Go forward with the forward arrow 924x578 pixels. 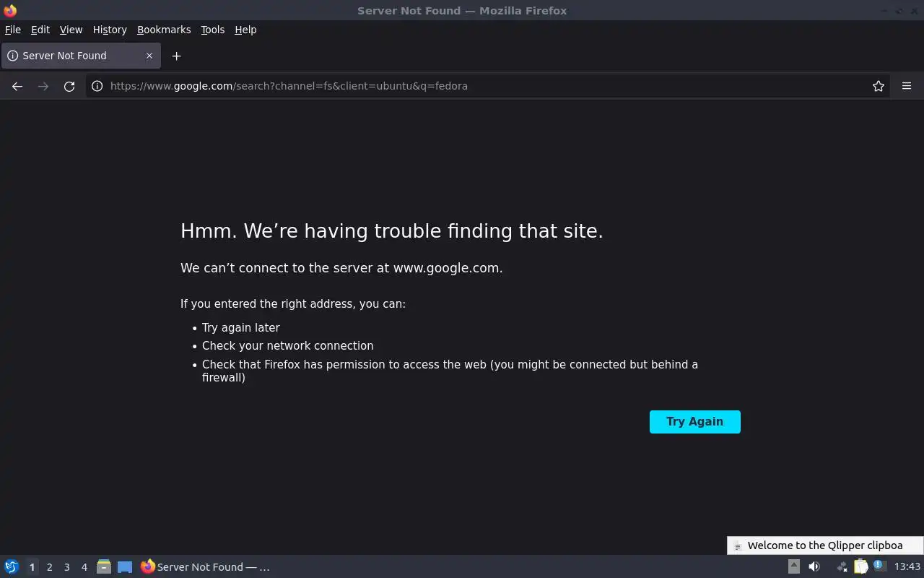point(43,86)
